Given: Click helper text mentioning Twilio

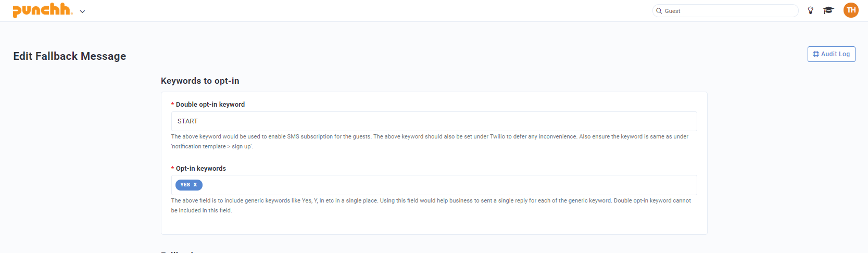Looking at the screenshot, I should click(430, 142).
